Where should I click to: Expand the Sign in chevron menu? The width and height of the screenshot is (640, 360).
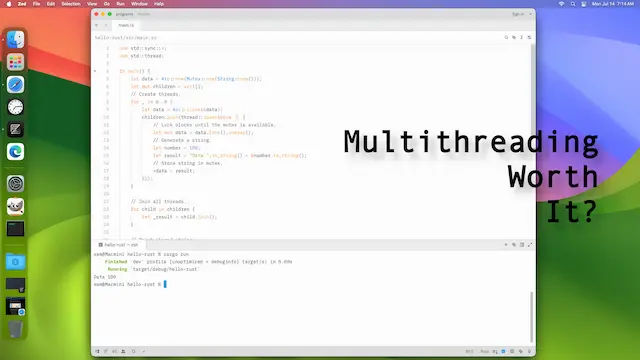click(530, 14)
